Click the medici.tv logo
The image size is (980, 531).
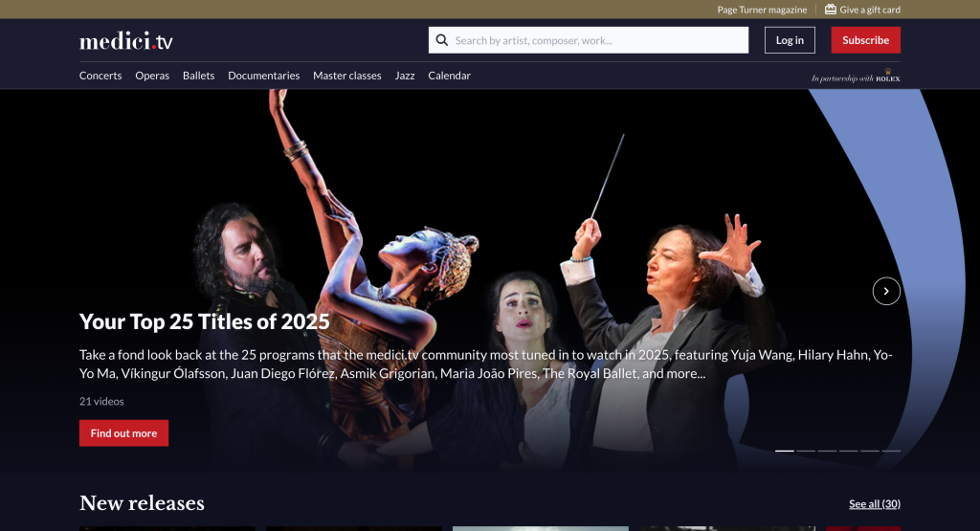pos(126,41)
